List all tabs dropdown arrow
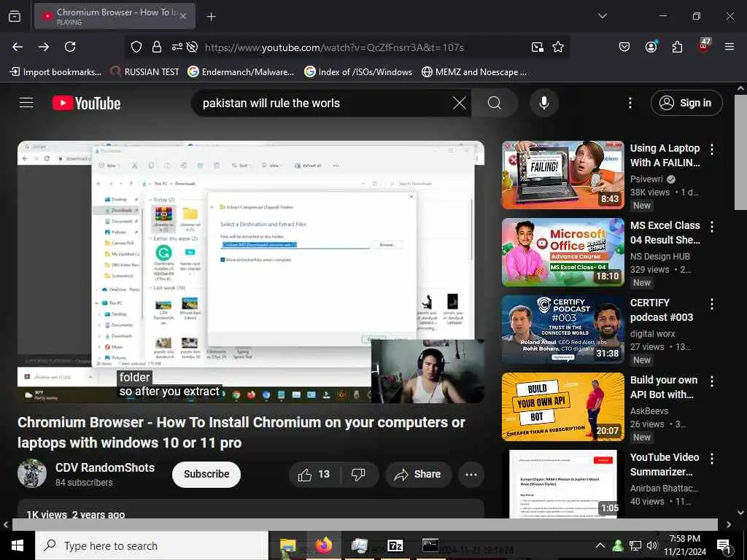This screenshot has height=560, width=747. point(602,16)
